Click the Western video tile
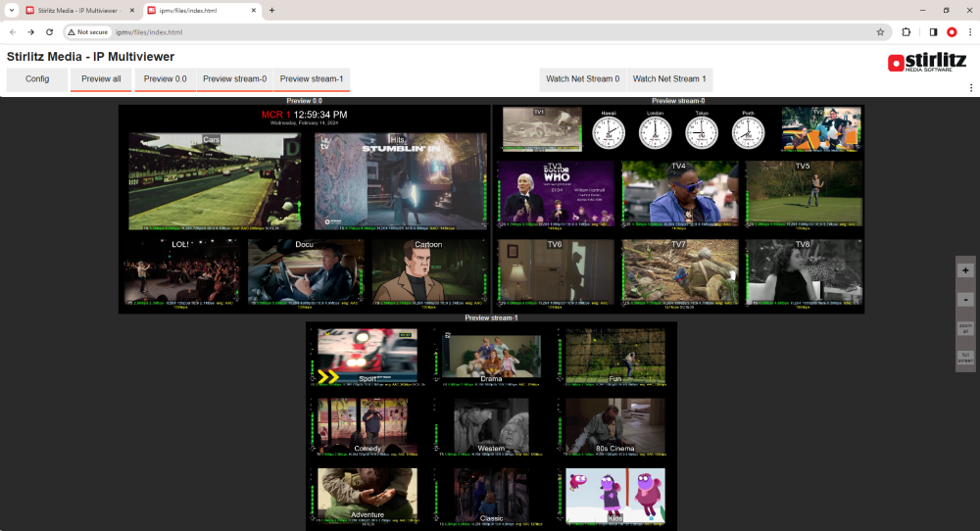980x531 pixels. pos(491,426)
